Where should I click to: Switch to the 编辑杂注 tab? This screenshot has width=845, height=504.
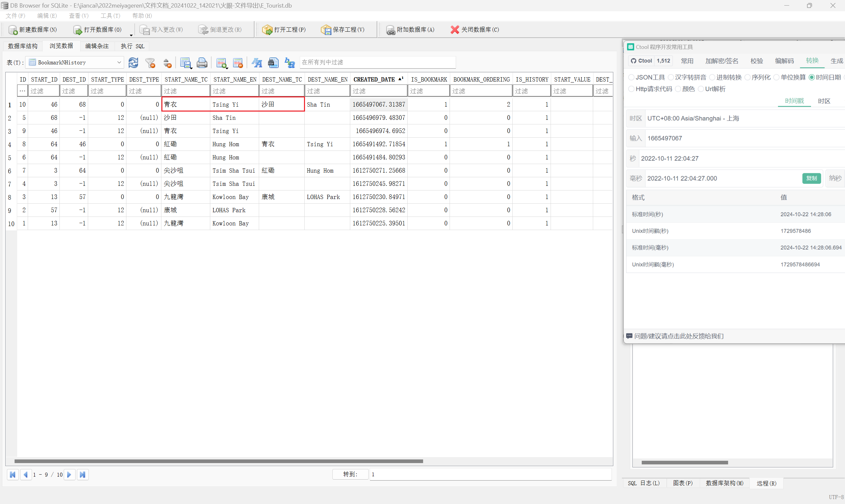97,46
